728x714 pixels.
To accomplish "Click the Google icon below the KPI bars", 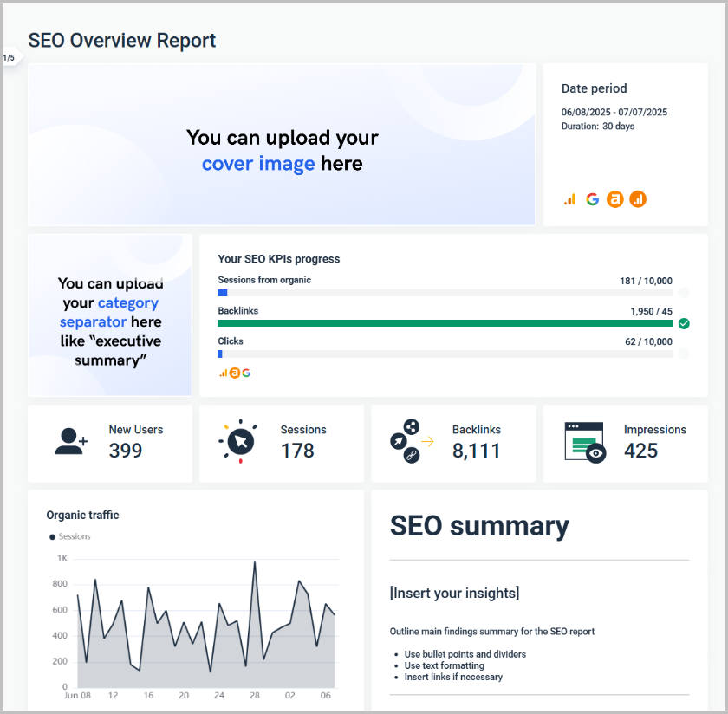I will click(246, 373).
